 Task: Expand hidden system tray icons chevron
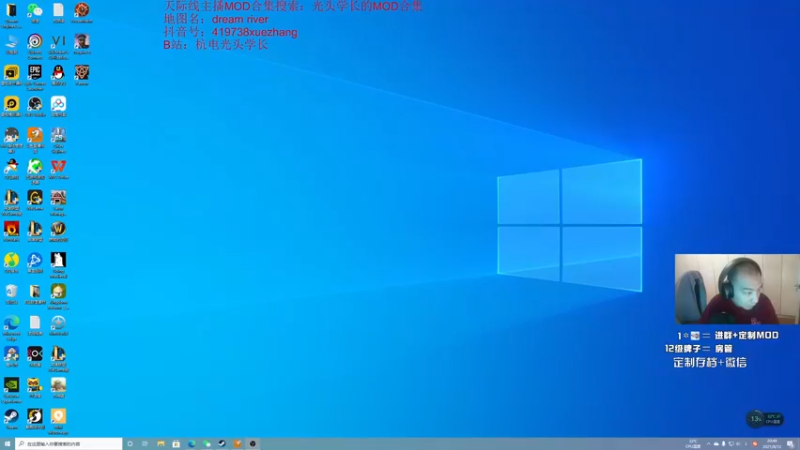point(708,444)
